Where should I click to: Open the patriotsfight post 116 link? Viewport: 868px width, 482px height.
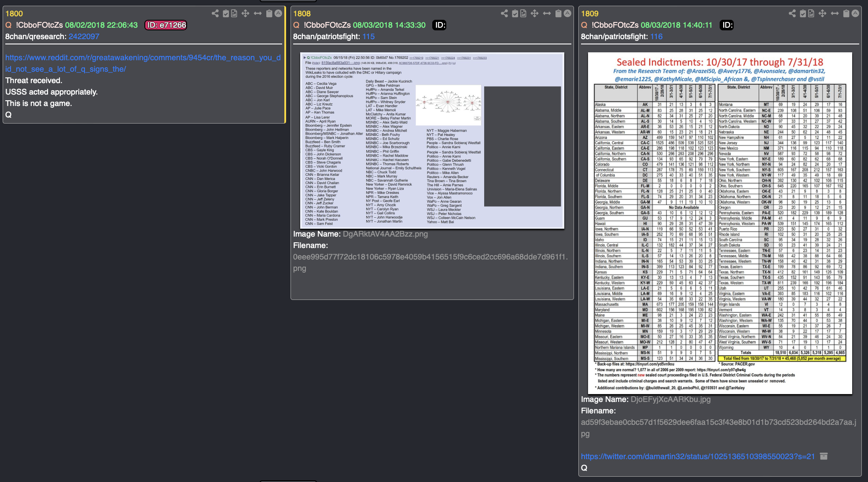[656, 37]
